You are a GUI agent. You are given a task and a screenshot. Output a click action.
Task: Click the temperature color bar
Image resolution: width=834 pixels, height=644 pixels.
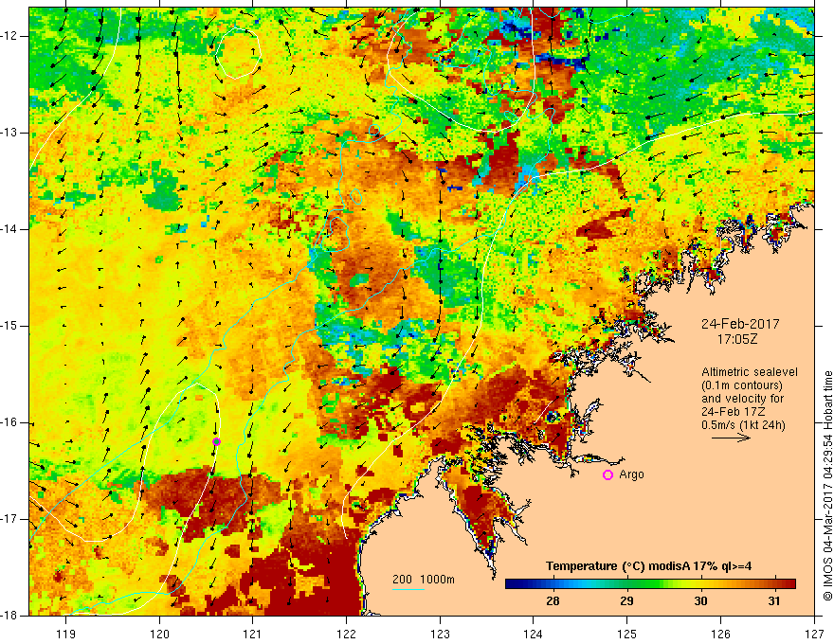click(x=650, y=584)
